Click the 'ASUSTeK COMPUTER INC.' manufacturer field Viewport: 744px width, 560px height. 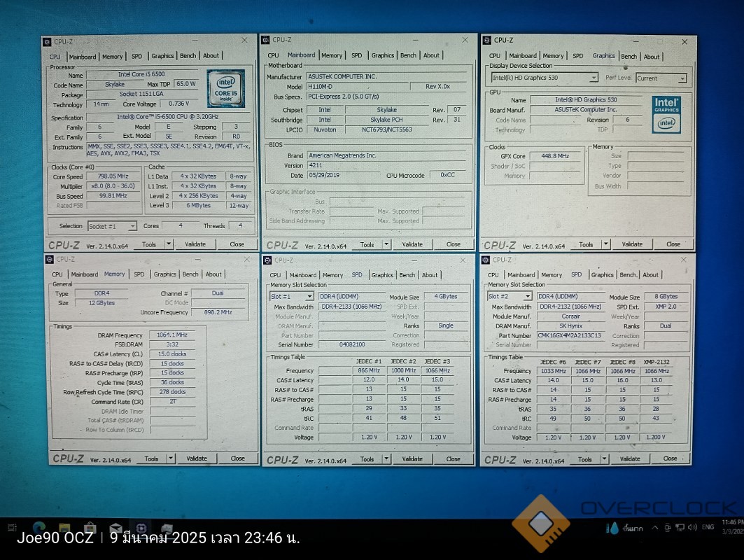coord(387,76)
